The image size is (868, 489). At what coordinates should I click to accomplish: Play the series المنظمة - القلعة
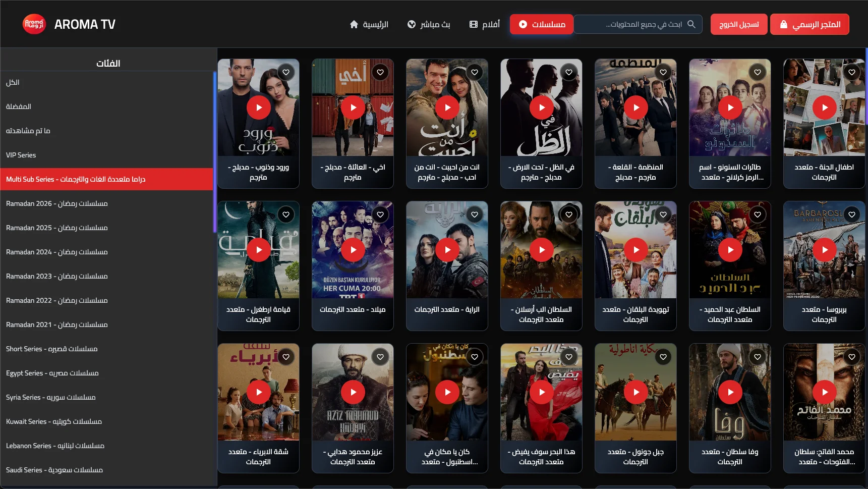coord(636,107)
